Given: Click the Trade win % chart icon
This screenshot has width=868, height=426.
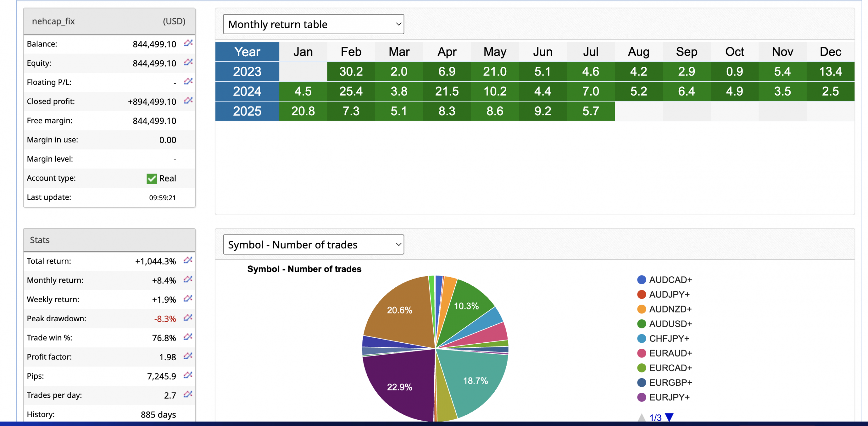Looking at the screenshot, I should click(188, 337).
